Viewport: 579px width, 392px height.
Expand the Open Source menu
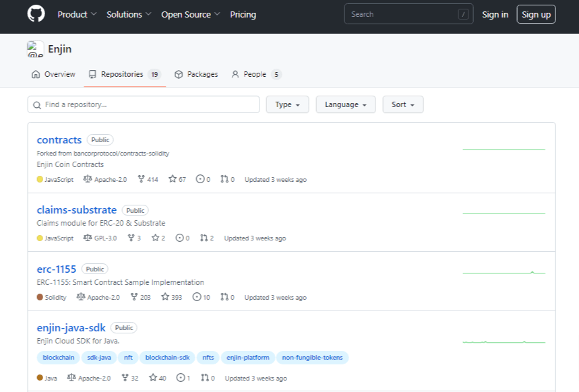191,14
